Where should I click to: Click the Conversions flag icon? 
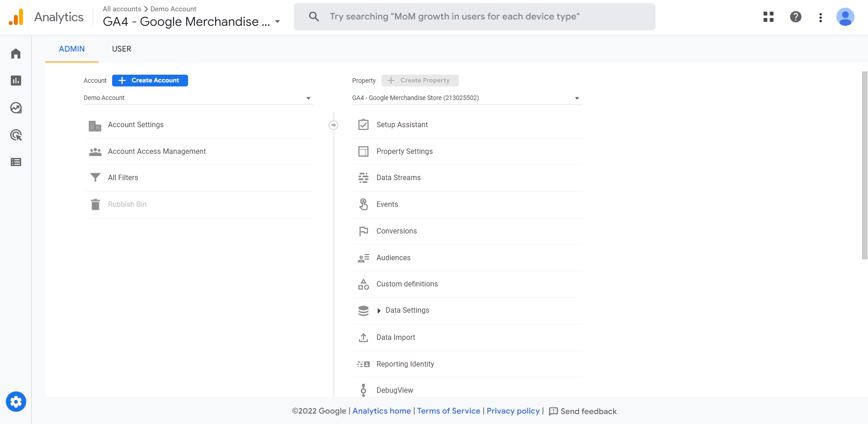pos(363,231)
